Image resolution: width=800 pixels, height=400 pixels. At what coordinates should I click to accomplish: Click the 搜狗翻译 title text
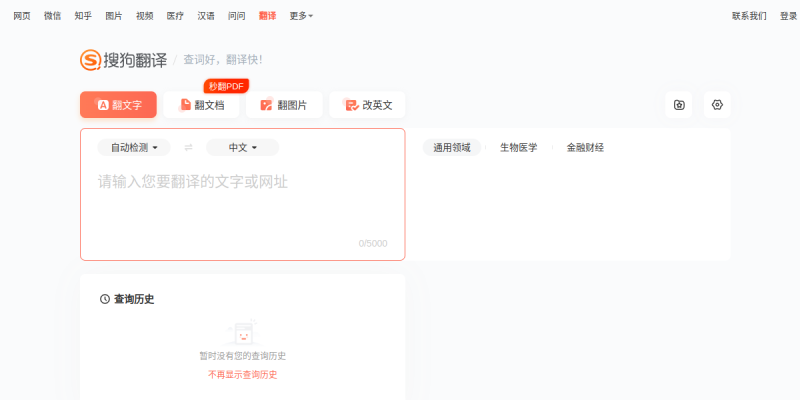click(135, 60)
